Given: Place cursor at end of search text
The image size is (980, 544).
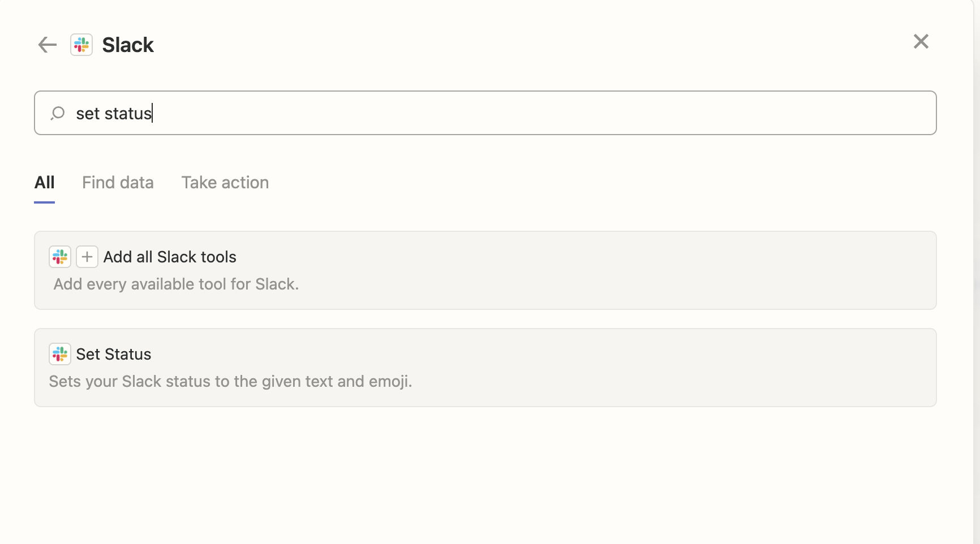Looking at the screenshot, I should click(153, 113).
